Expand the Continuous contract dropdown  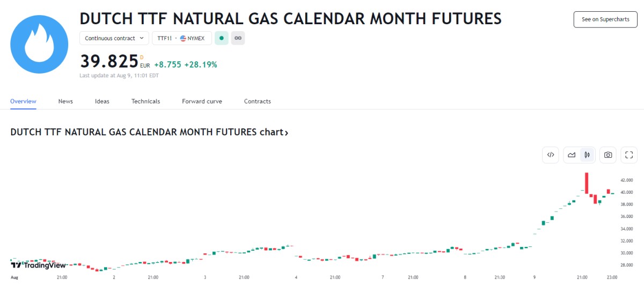pyautogui.click(x=114, y=38)
